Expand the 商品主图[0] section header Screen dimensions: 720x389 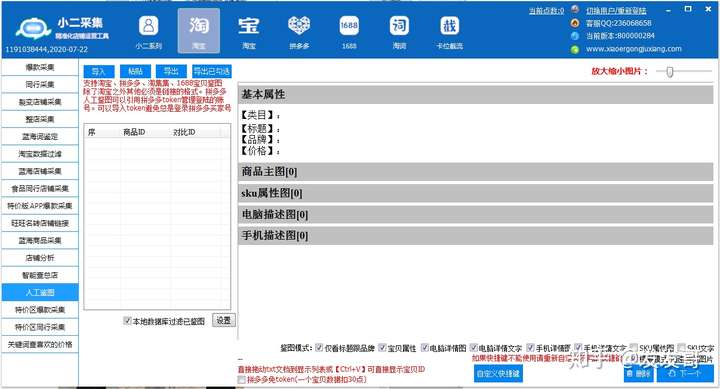coord(476,172)
